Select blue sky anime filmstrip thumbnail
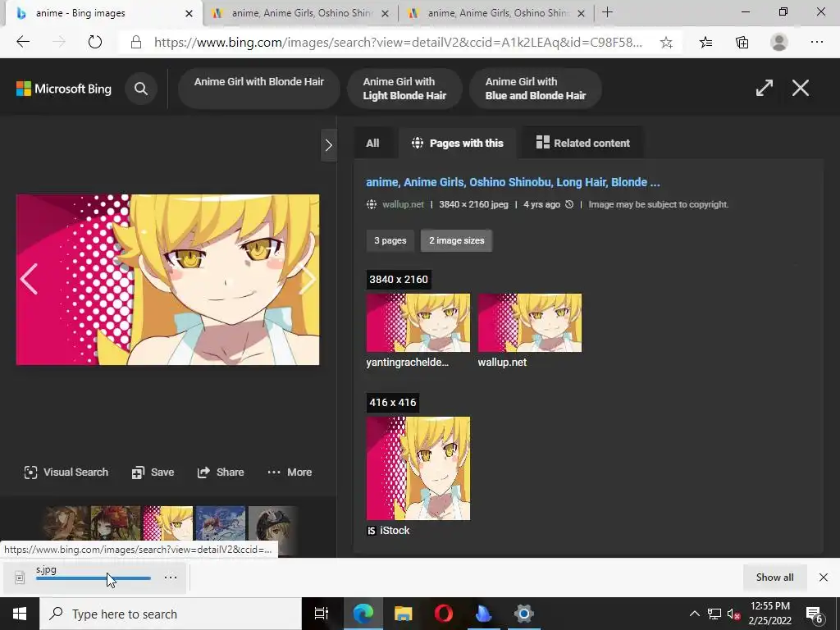Screen dimensions: 840x630 [x=220, y=523]
